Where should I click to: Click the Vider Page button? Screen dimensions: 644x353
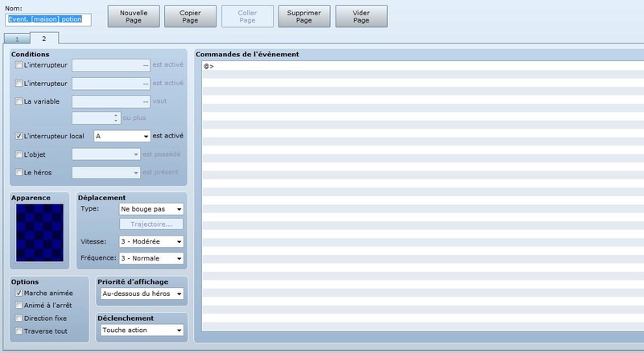tap(361, 16)
